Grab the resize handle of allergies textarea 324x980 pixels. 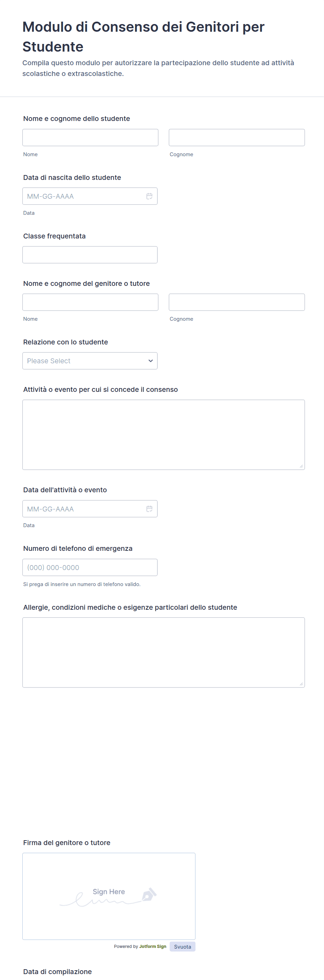coord(301,684)
